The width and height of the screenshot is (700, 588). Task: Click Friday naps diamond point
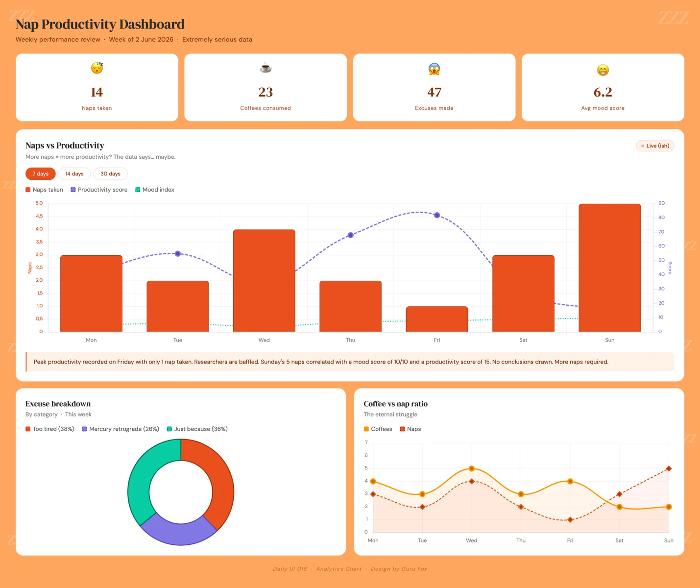coord(570,520)
